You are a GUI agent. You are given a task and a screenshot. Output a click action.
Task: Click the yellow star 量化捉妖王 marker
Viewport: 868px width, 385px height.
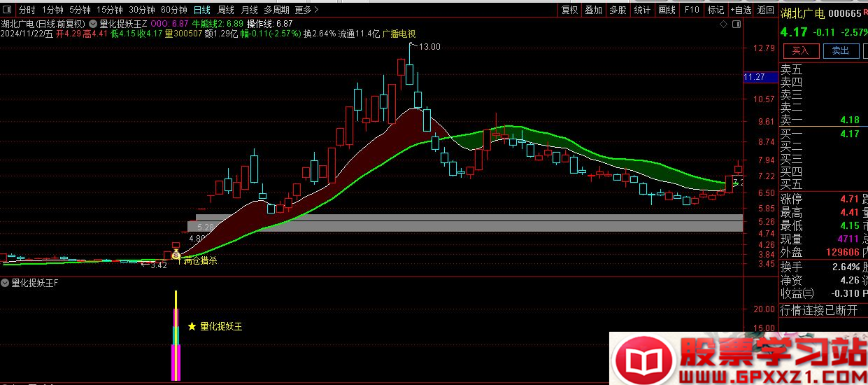tap(192, 326)
